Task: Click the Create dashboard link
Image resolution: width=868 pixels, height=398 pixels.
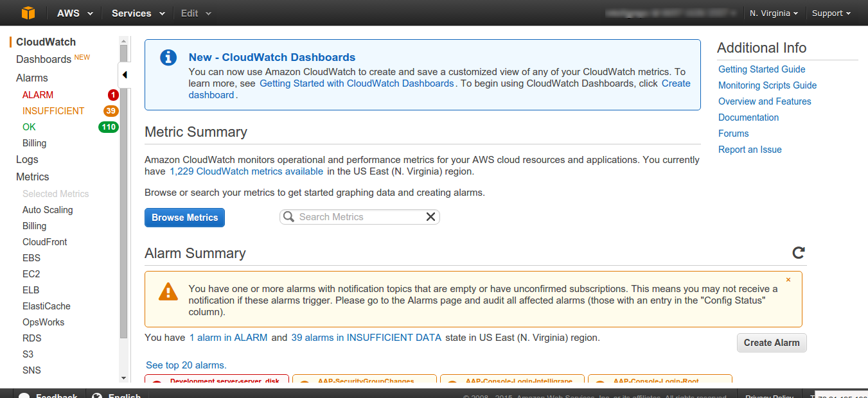Action: coord(439,89)
